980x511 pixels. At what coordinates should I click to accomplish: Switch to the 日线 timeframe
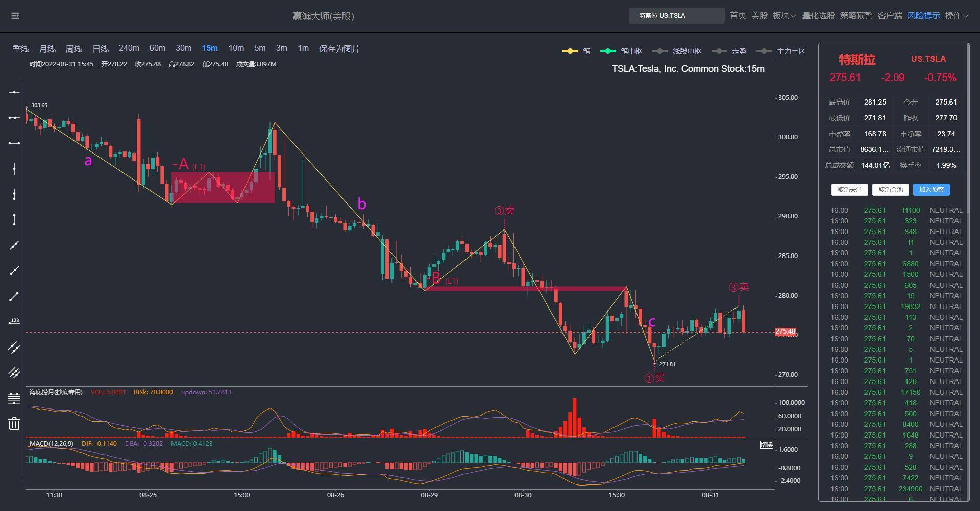pos(101,48)
